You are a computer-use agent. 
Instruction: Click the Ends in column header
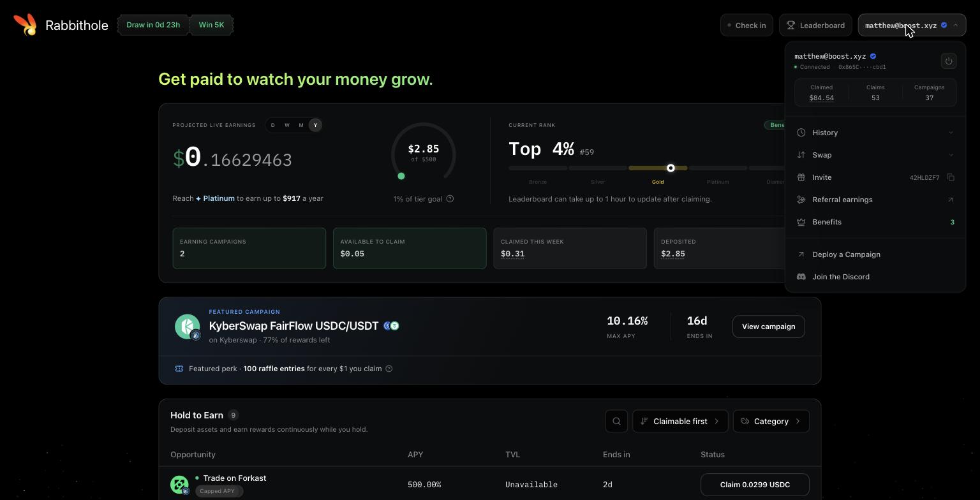616,455
